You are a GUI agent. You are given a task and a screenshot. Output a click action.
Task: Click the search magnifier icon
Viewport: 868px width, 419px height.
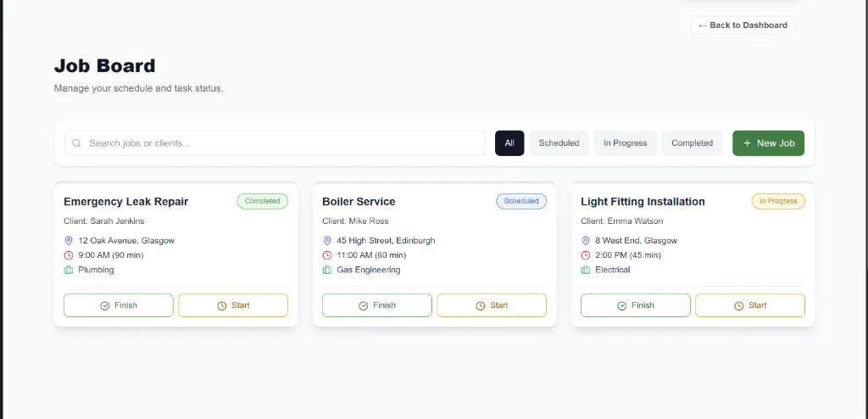76,143
